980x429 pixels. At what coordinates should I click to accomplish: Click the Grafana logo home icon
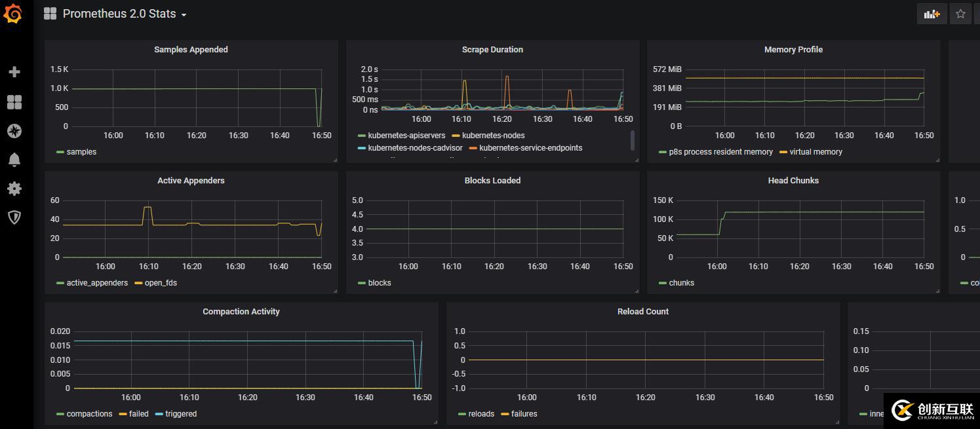[x=14, y=14]
